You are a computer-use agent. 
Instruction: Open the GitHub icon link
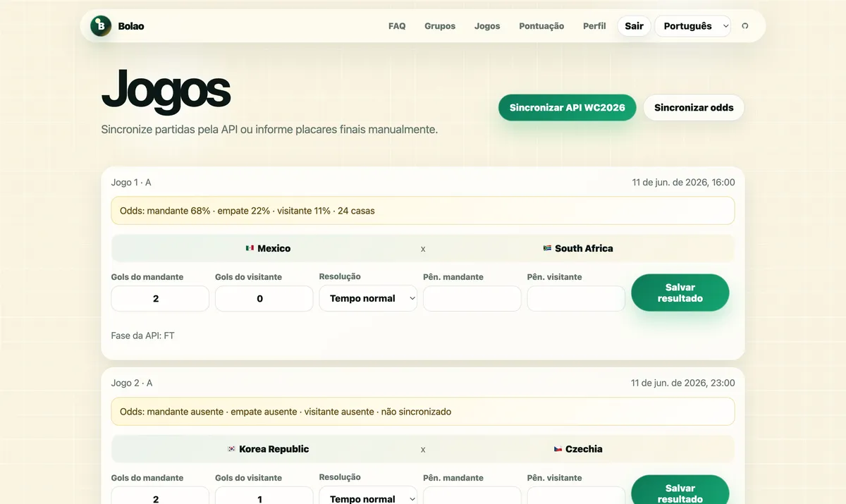point(745,26)
